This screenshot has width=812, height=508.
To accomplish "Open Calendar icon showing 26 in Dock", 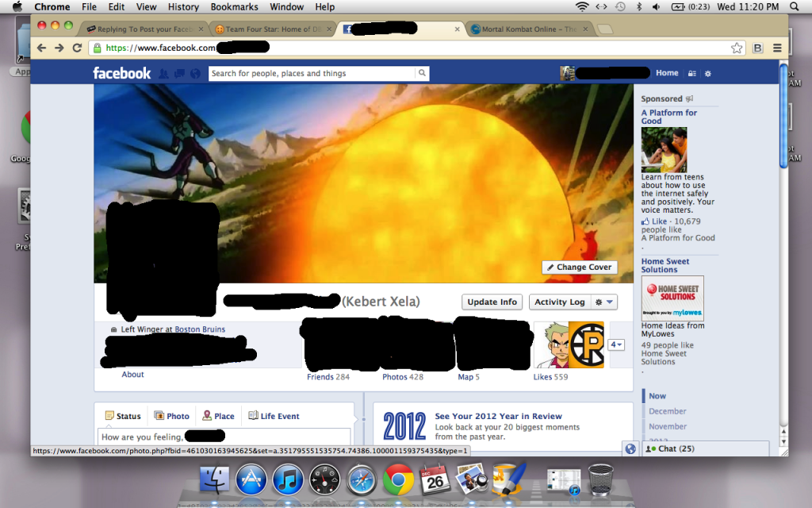I will tap(435, 479).
